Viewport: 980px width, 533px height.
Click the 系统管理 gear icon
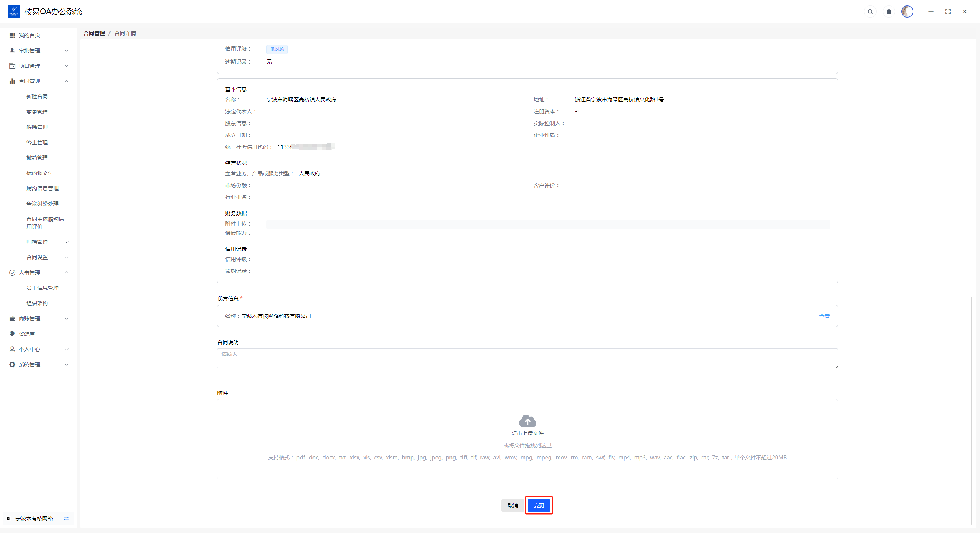tap(12, 365)
